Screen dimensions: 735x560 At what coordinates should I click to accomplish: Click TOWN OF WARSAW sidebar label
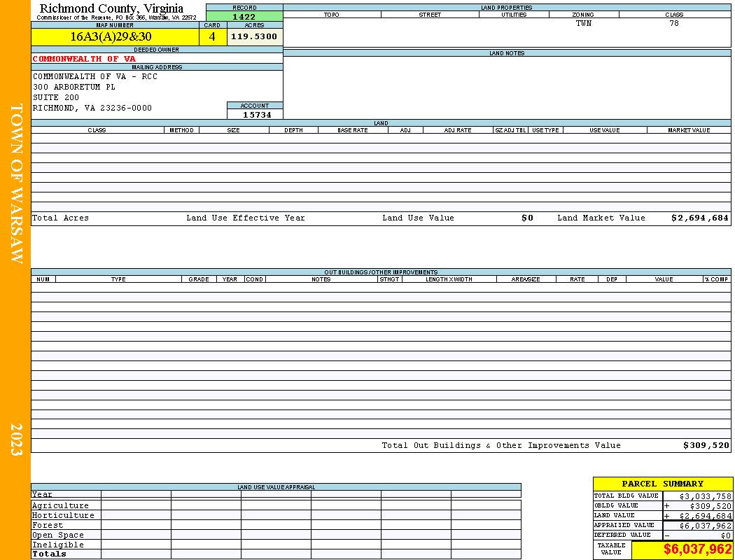(x=17, y=183)
